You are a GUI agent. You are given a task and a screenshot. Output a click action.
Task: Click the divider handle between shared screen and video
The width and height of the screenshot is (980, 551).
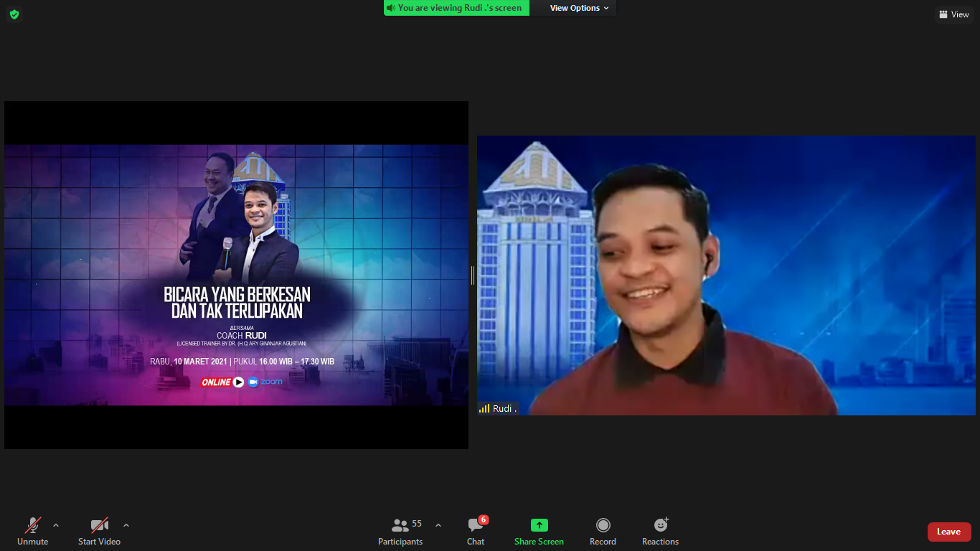pyautogui.click(x=473, y=275)
